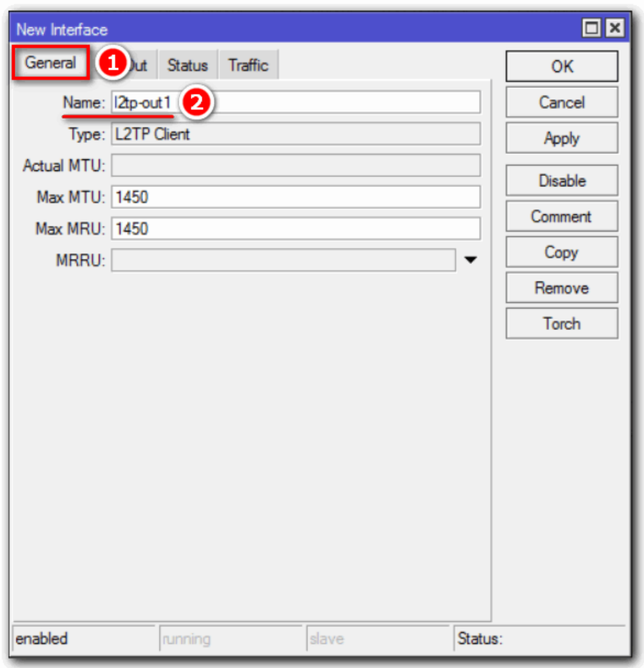Focus the Max MTU input field
The image size is (644, 668).
pos(296,197)
